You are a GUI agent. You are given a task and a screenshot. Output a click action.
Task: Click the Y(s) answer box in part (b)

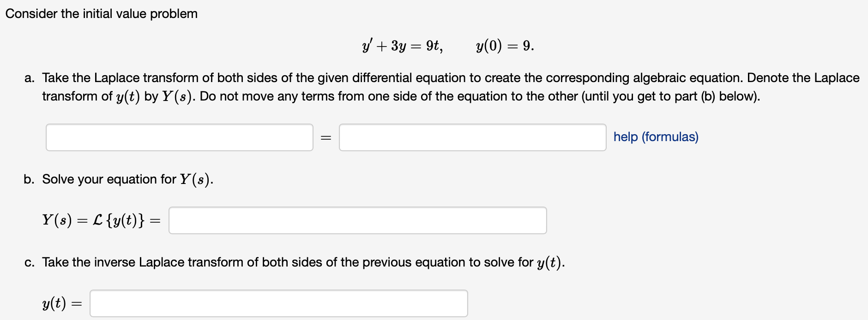pyautogui.click(x=358, y=220)
